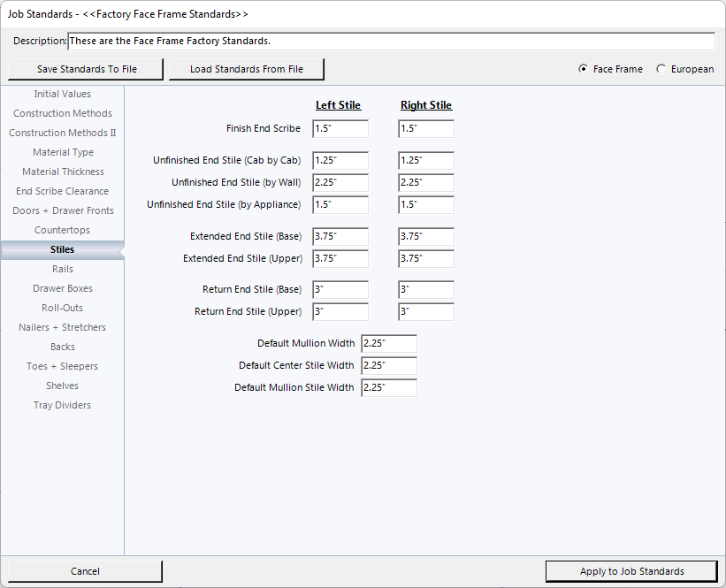This screenshot has height=588, width=726.
Task: Click Left Stile Finish End Scribe field
Action: [x=340, y=129]
